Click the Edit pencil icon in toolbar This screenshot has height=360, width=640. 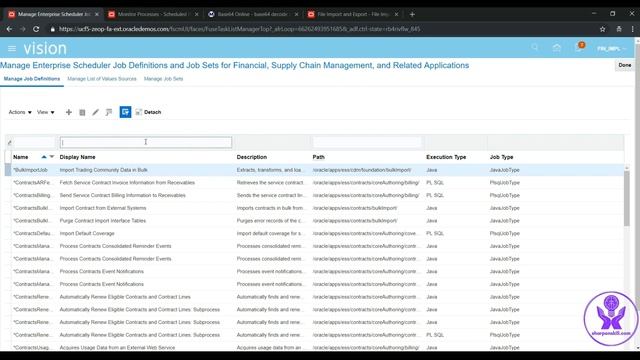coord(95,112)
